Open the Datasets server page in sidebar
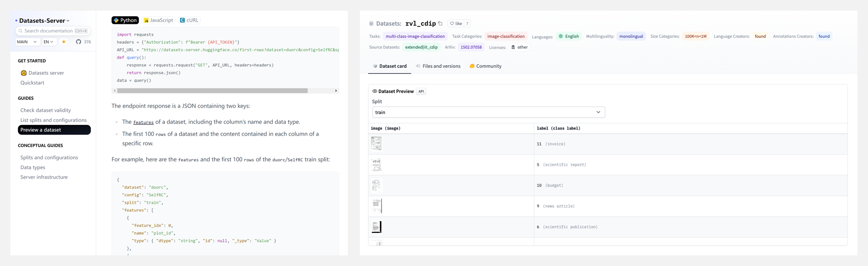Image resolution: width=868 pixels, height=266 pixels. coord(42,73)
